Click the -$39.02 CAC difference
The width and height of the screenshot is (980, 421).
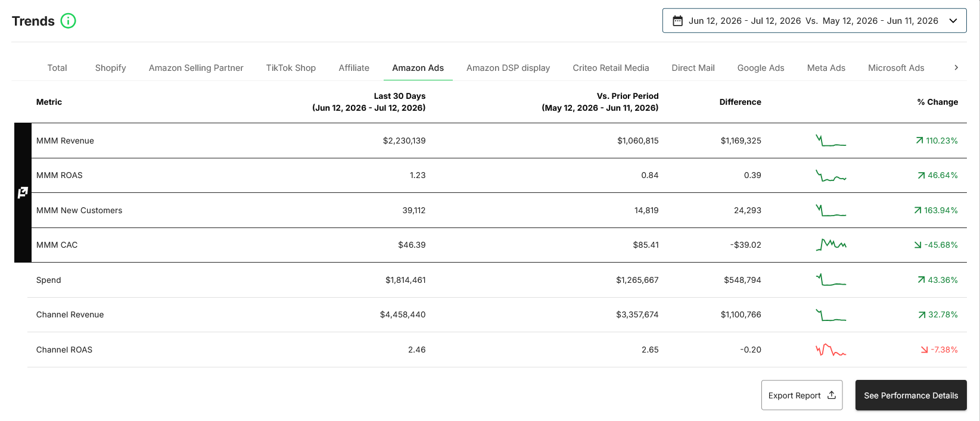[746, 245]
